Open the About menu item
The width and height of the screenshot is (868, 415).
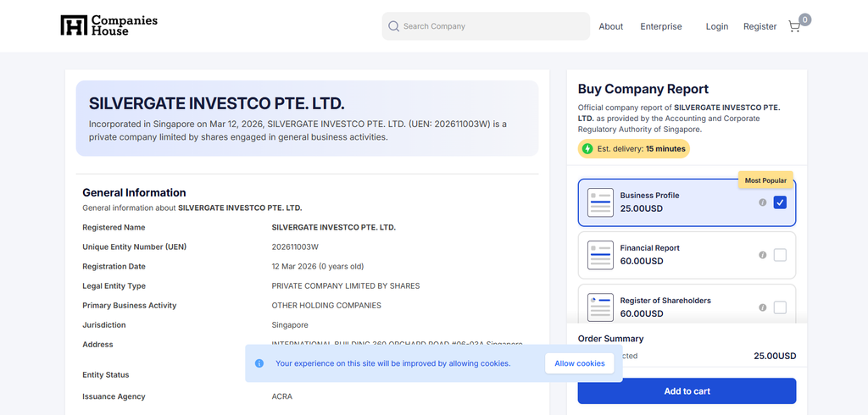[x=610, y=26]
